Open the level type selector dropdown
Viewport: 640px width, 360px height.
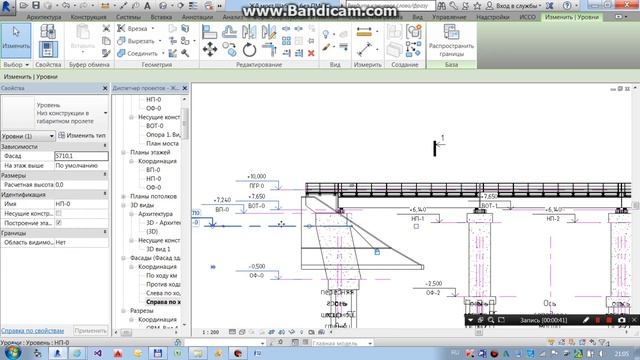coord(106,113)
